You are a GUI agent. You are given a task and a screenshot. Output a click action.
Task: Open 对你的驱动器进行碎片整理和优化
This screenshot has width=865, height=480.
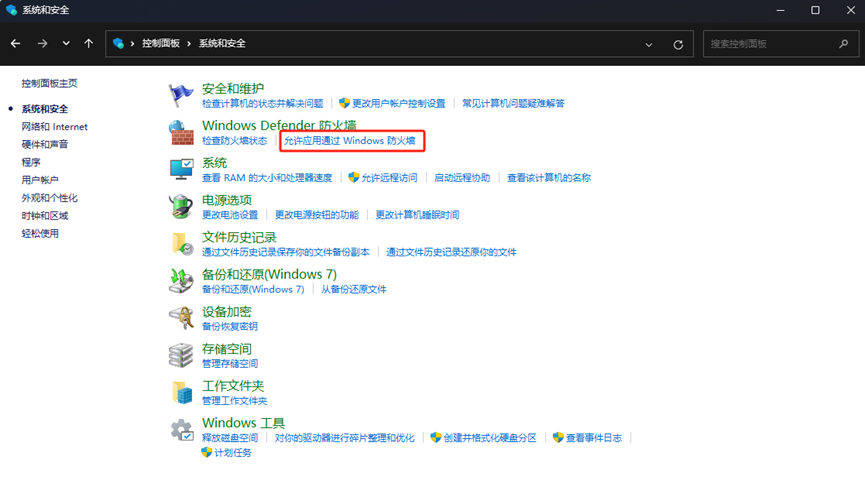pos(344,438)
